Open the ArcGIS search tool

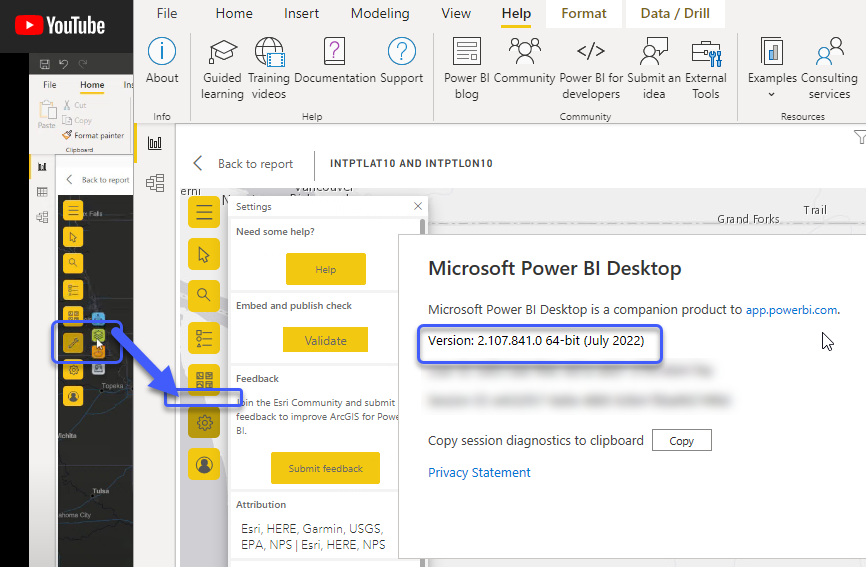204,295
